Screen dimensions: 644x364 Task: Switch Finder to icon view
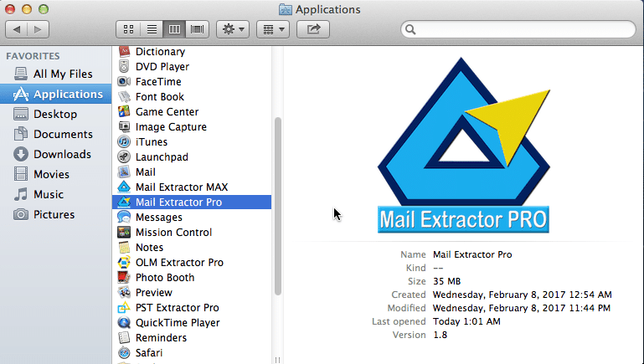click(130, 29)
